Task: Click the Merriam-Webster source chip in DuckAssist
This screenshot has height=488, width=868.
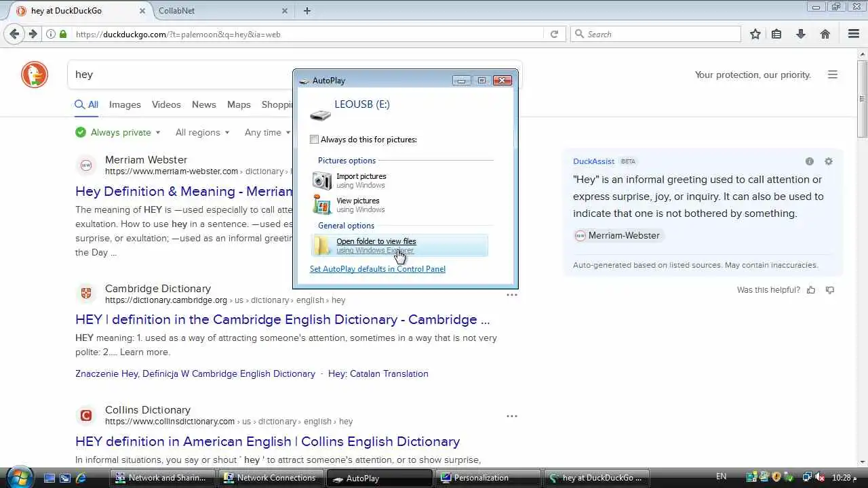Action: coord(617,235)
